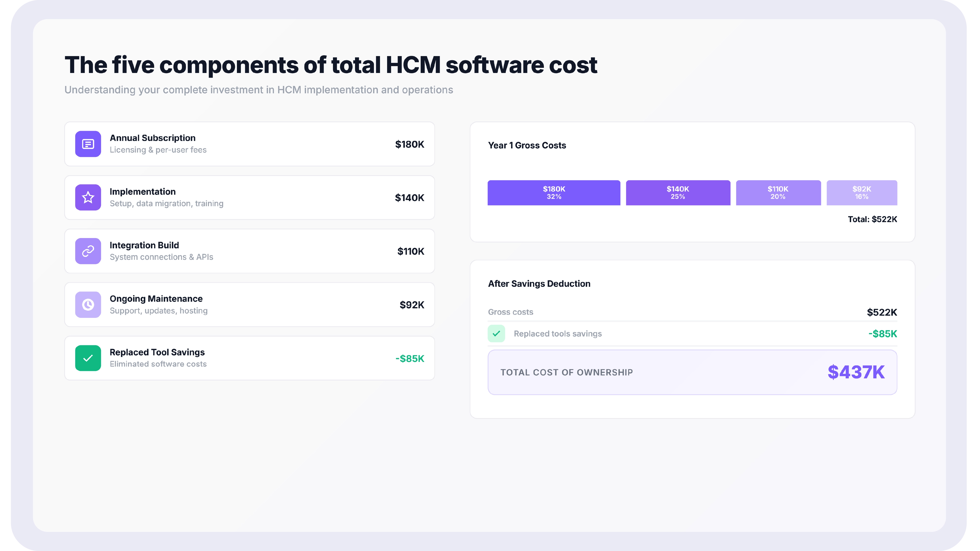Click the $437K total figure
Screen dimensions: 980x551
coord(856,372)
